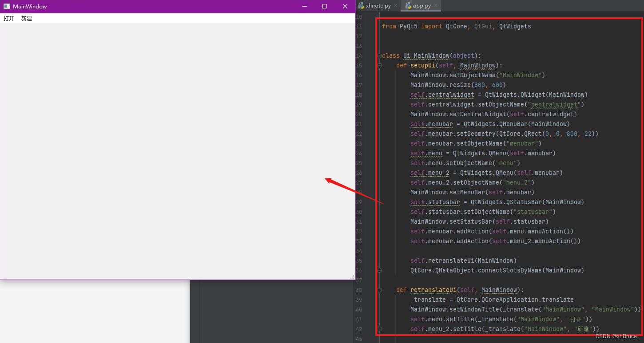Screen dimensions: 644x343
Task: Click the 'class Ui_MainWindow(object):' text
Action: click(432, 55)
